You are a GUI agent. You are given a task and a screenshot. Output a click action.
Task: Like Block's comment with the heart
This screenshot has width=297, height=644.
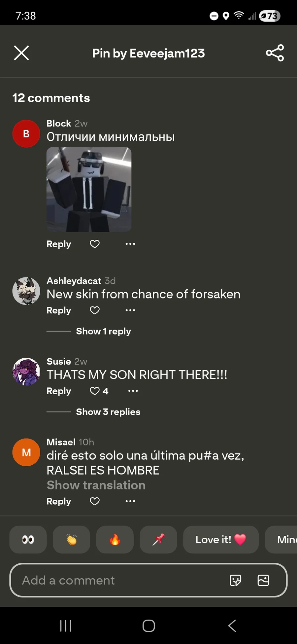click(95, 244)
